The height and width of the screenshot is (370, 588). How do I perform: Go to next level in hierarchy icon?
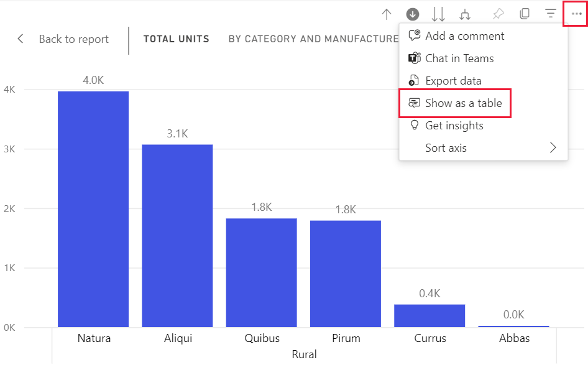click(x=438, y=14)
